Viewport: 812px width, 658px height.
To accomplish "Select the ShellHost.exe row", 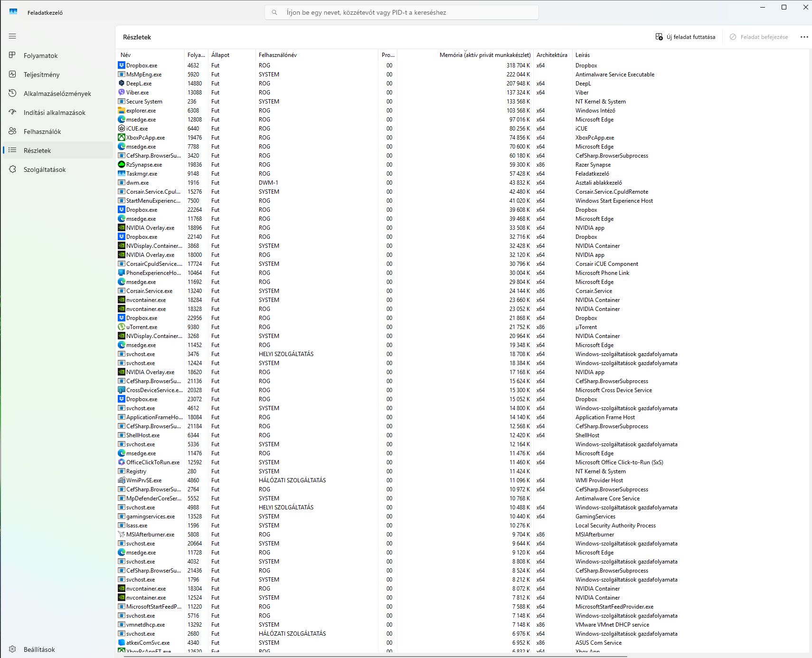I will coord(462,435).
